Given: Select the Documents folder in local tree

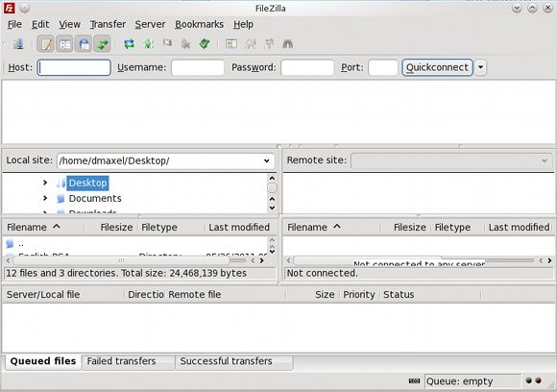Looking at the screenshot, I should point(95,198).
